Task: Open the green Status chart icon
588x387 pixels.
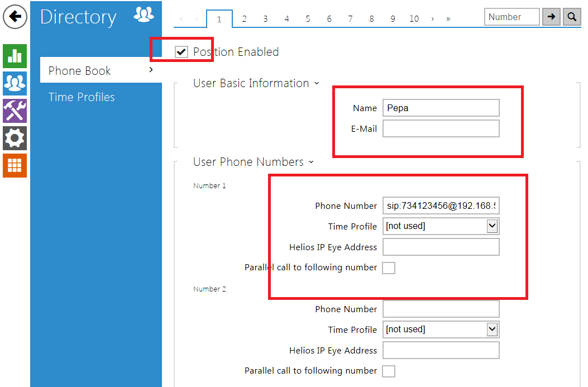Action: [15, 56]
